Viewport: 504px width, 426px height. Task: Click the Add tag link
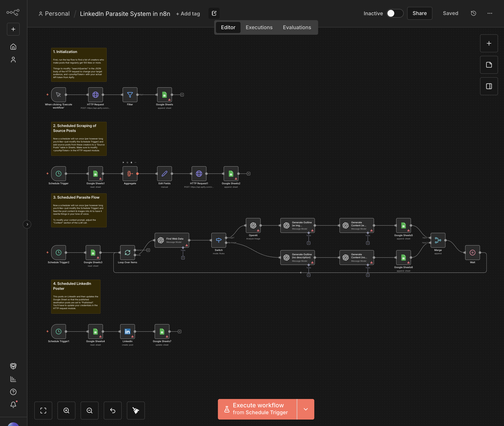(x=188, y=14)
